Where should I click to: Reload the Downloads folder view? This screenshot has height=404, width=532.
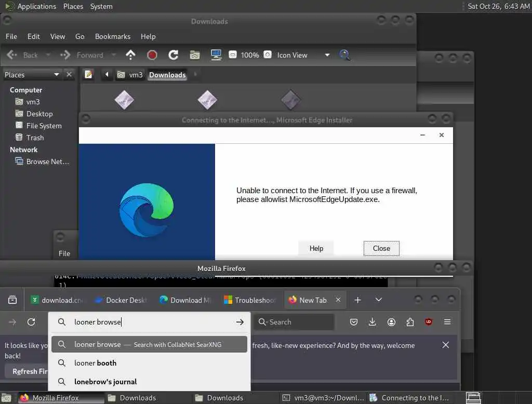[174, 55]
